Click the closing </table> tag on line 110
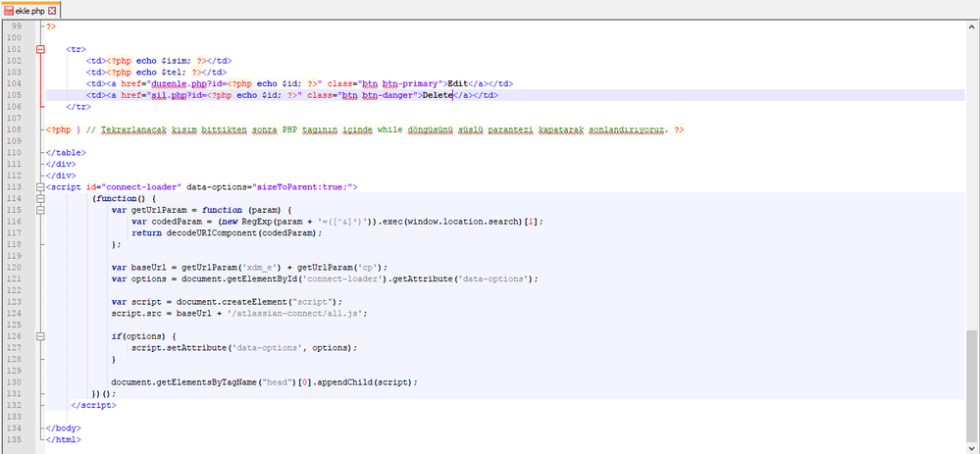Viewport: 980px width, 454px height. tap(67, 152)
